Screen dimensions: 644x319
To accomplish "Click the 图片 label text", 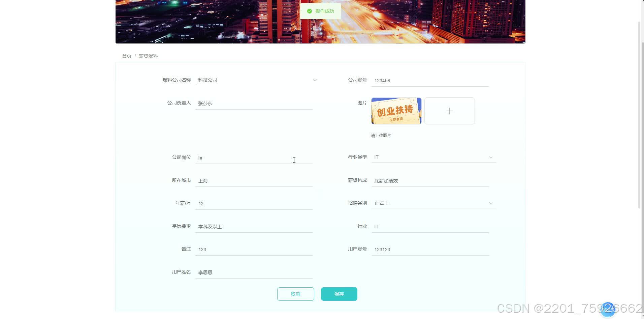I will 362,103.
